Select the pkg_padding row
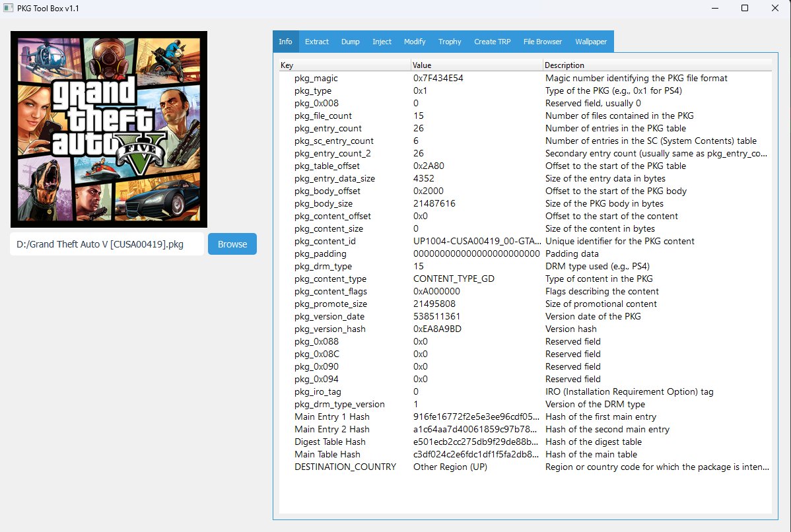Screen dimensions: 791x532 pyautogui.click(x=525, y=253)
